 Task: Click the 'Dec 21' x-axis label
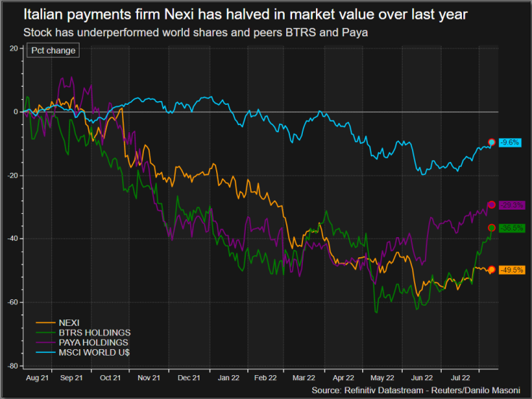click(x=189, y=377)
